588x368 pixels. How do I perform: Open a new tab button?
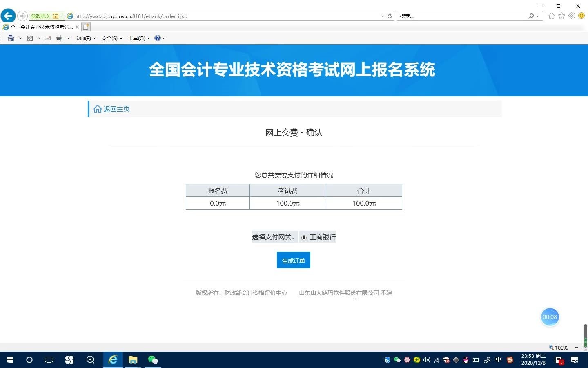point(86,27)
